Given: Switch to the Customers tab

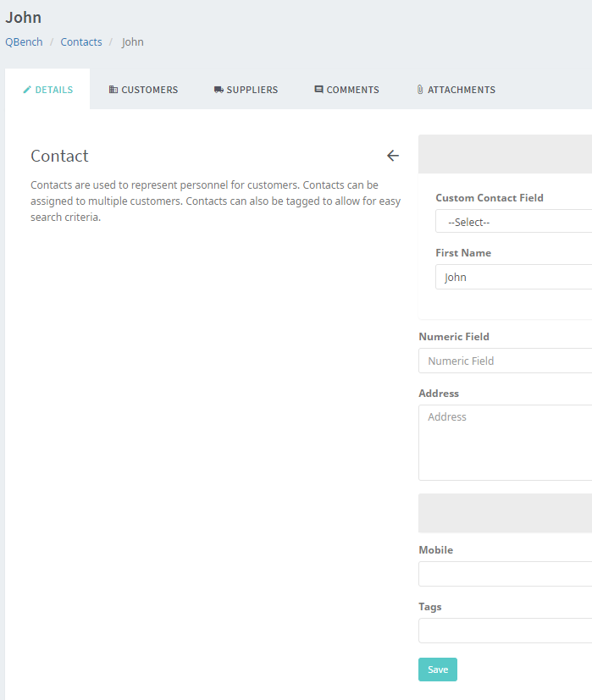Looking at the screenshot, I should point(143,89).
